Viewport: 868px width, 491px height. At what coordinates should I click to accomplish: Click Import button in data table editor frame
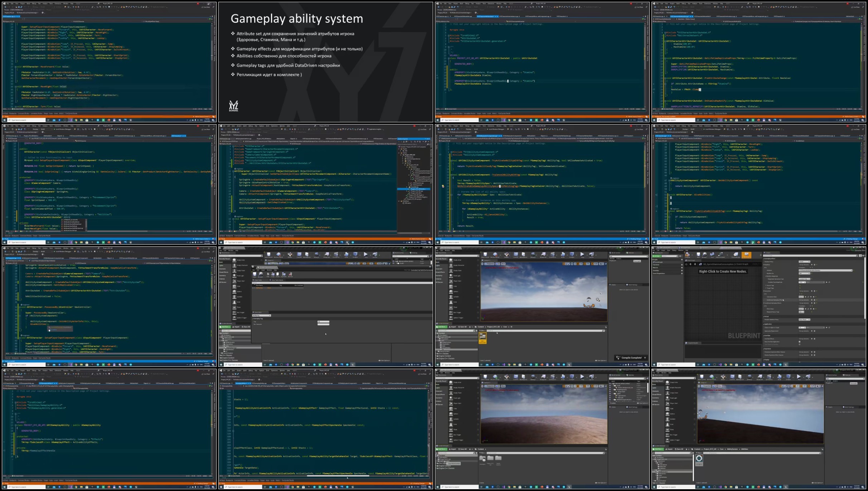tap(236, 327)
